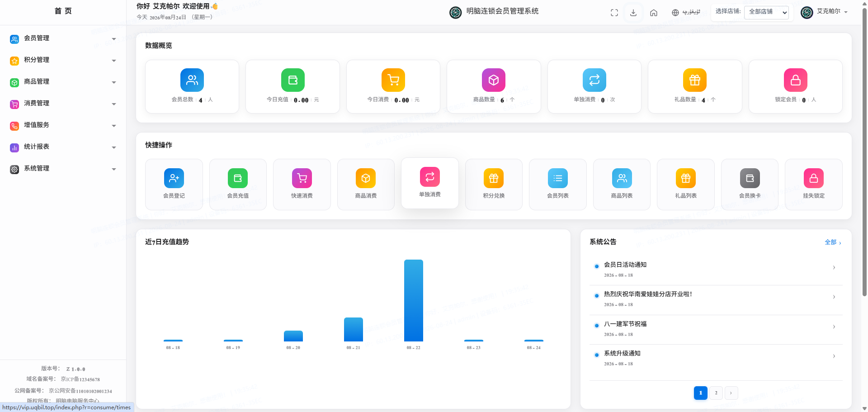This screenshot has height=412, width=868.
Task: Open the 快速消费 quick action
Action: click(x=302, y=184)
